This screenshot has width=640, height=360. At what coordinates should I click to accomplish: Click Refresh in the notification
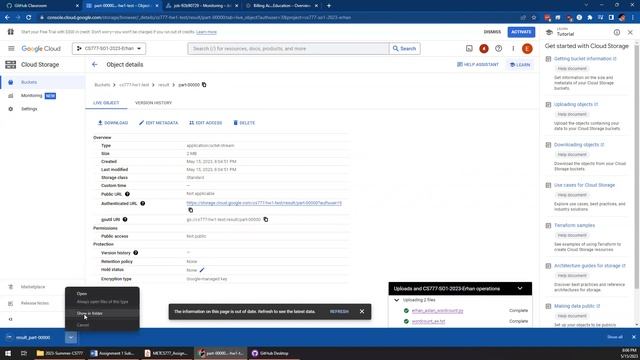pos(339,311)
